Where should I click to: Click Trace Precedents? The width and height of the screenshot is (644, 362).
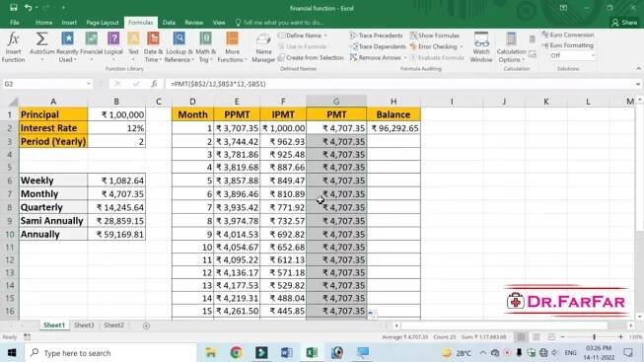coord(376,36)
